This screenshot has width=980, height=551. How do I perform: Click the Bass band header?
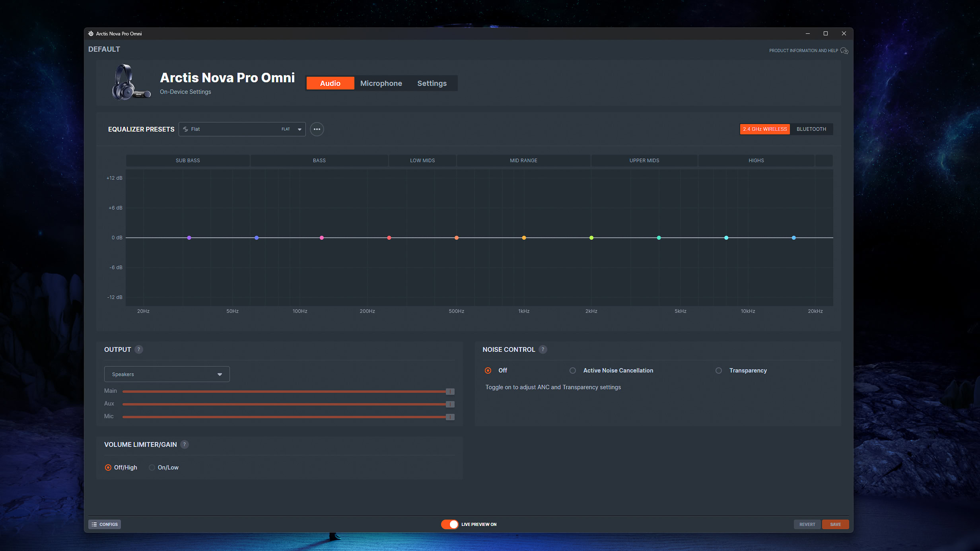tap(319, 161)
